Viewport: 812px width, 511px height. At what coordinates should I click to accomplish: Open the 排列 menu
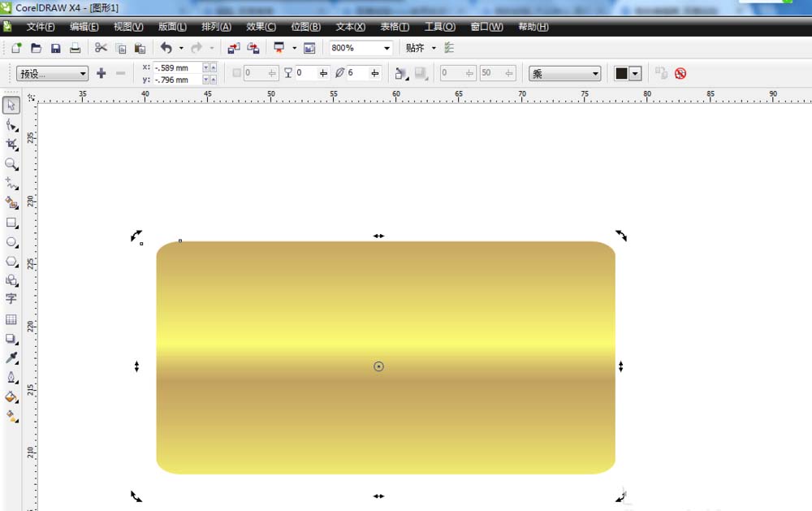(217, 27)
